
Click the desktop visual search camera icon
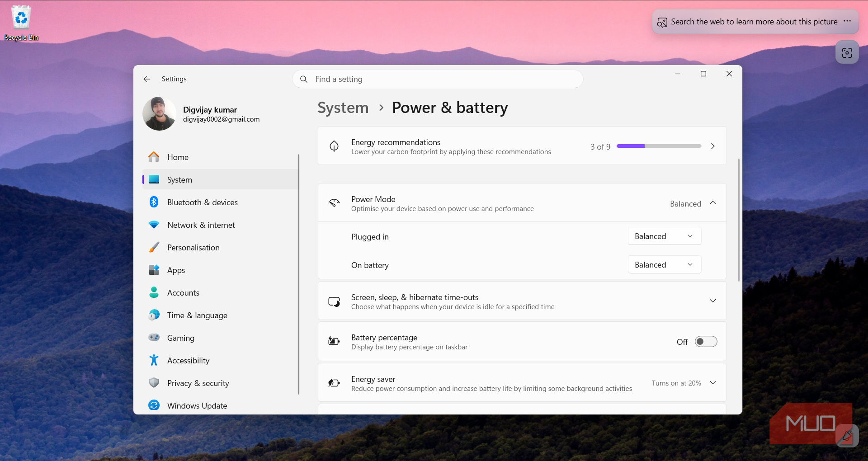pyautogui.click(x=847, y=52)
